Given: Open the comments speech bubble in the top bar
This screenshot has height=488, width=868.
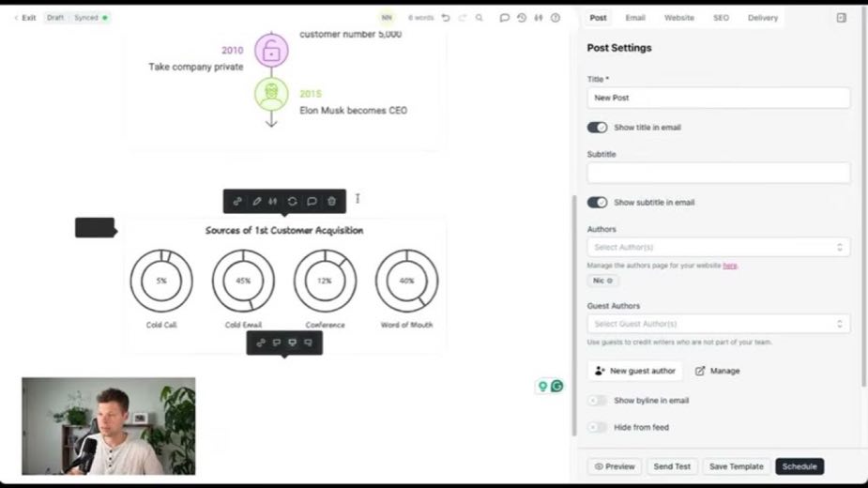Looking at the screenshot, I should 504,18.
